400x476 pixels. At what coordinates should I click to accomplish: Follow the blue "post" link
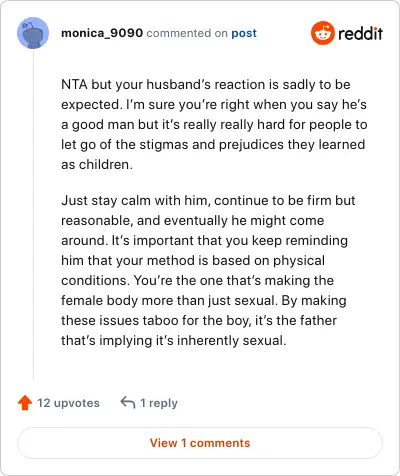(x=244, y=33)
